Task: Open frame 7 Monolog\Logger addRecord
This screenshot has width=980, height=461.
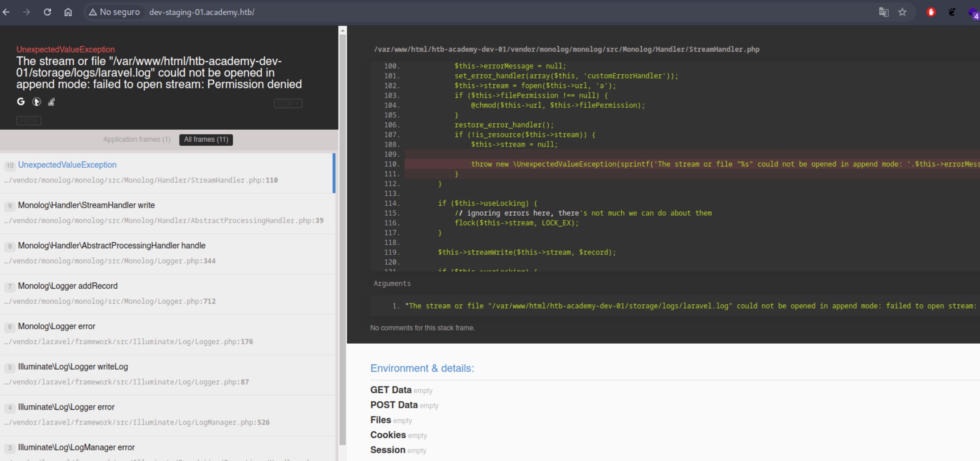Action: [x=167, y=294]
